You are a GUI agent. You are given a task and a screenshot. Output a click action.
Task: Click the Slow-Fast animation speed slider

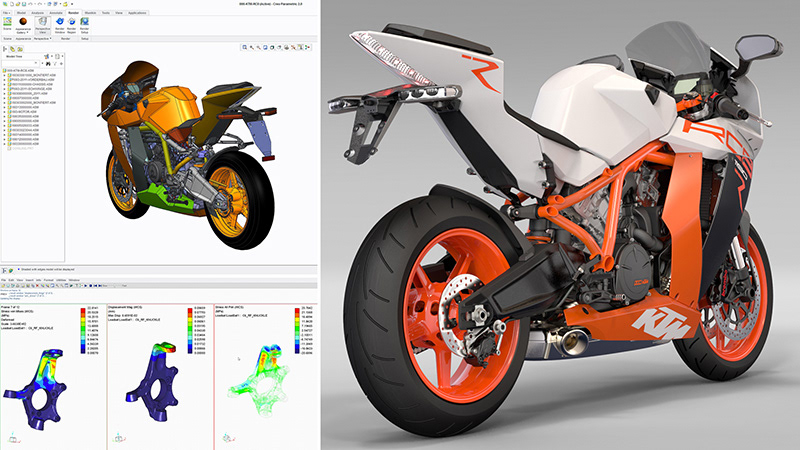pyautogui.click(x=114, y=286)
